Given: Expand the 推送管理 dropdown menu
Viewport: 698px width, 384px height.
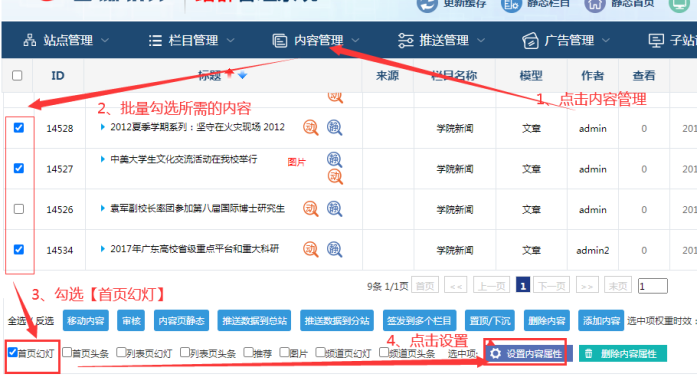Looking at the screenshot, I should coord(441,40).
